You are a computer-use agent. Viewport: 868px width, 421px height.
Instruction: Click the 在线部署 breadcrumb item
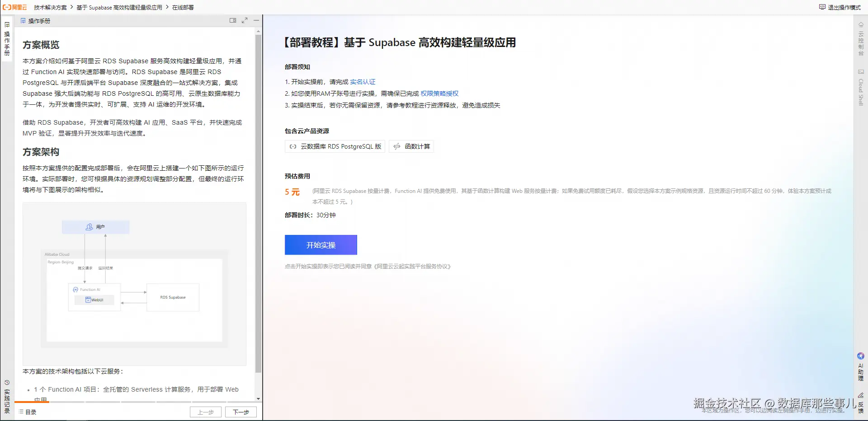click(183, 7)
